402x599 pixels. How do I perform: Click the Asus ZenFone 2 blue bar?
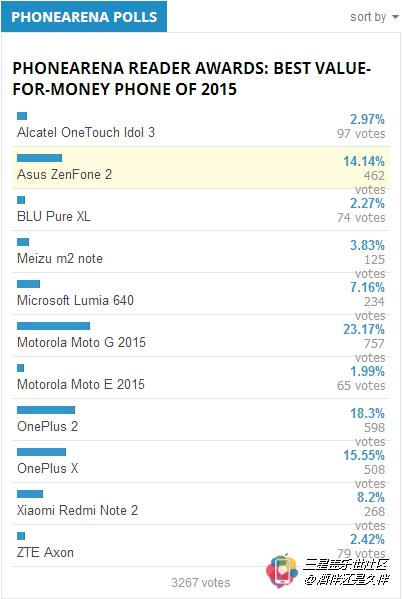pyautogui.click(x=39, y=158)
